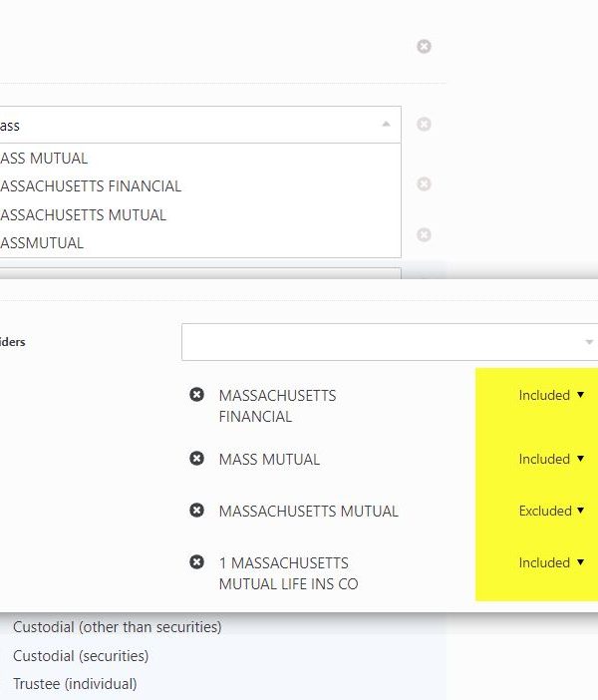The image size is (598, 700).
Task: Select the MASSMUTUAL suggestion option
Action: tap(43, 242)
